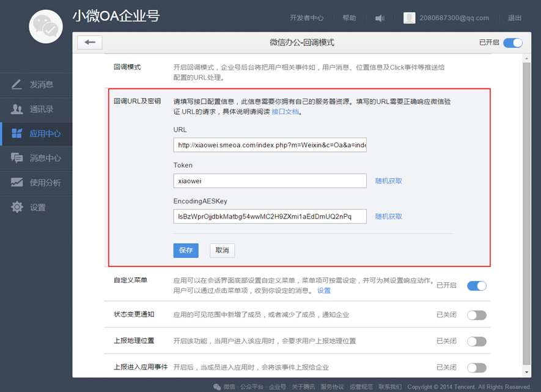The image size is (541, 392).
Task: Click the back arrow button
Action: click(90, 42)
